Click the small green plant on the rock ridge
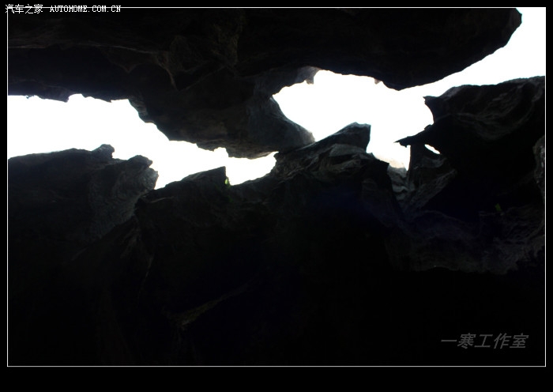The image size is (553, 392). point(227,182)
